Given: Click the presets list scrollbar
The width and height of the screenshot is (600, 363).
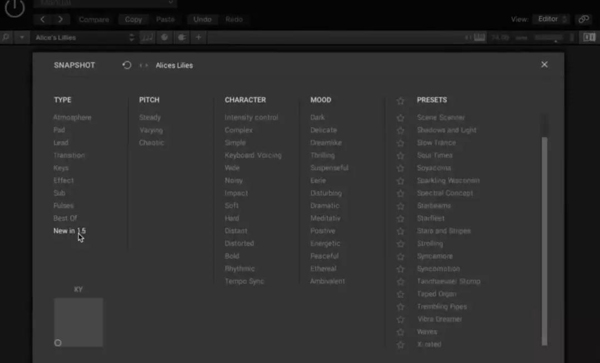Looking at the screenshot, I should [544, 241].
